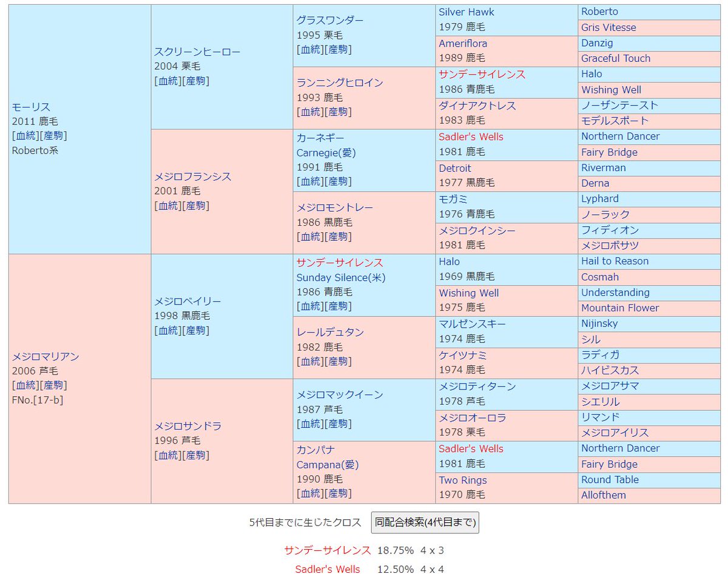The height and width of the screenshot is (574, 728).
Task: Select the FNo.[17-b] text
Action: point(38,399)
